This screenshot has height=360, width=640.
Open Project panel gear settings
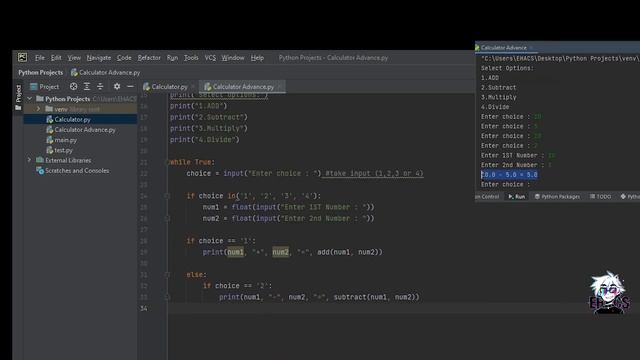coord(117,87)
